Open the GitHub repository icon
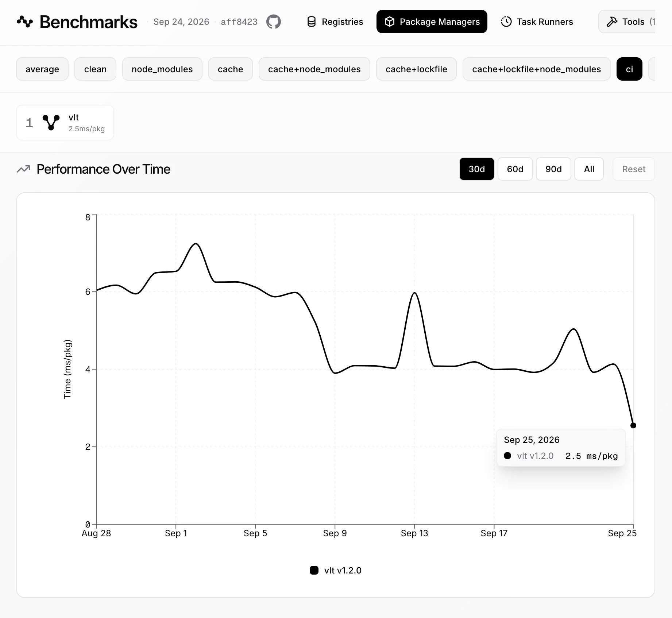Viewport: 672px width, 618px height. tap(274, 22)
